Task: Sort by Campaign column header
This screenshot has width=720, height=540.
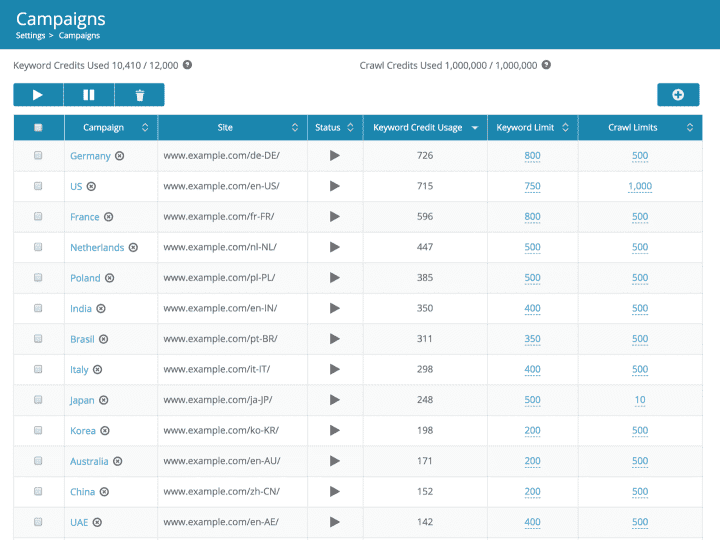Action: pyautogui.click(x=110, y=128)
